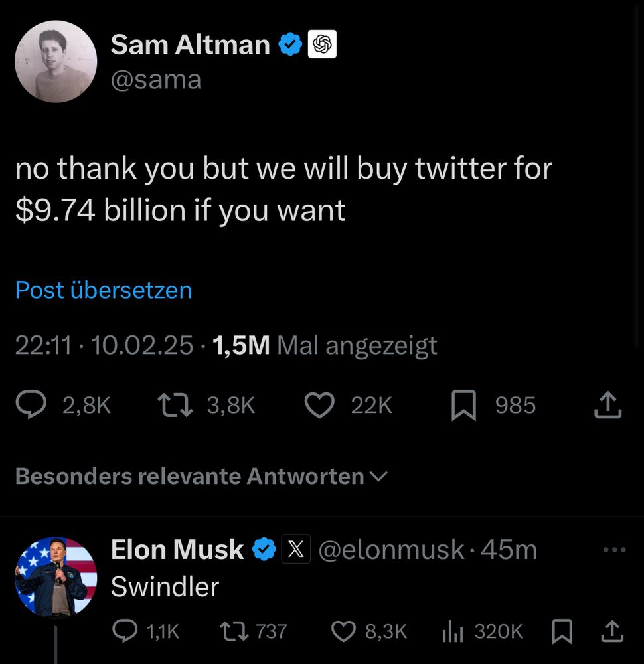The height and width of the screenshot is (664, 644).
Task: Open the reply icon under Sam Altman's post
Action: pyautogui.click(x=31, y=405)
